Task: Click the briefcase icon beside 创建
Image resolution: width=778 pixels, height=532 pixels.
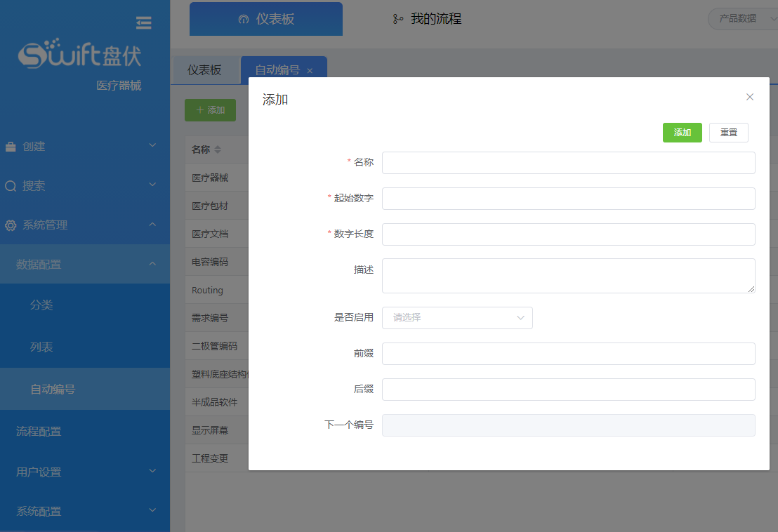Action: point(11,147)
